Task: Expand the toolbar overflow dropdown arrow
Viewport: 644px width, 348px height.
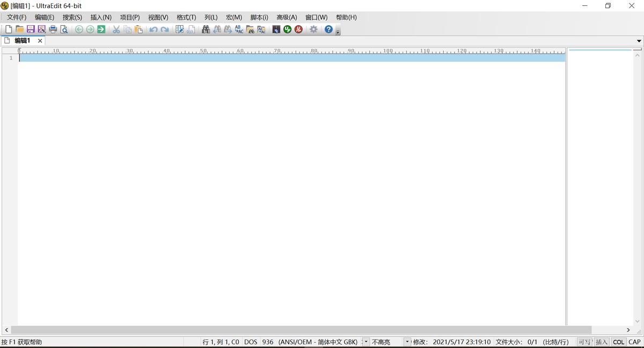Action: (337, 32)
